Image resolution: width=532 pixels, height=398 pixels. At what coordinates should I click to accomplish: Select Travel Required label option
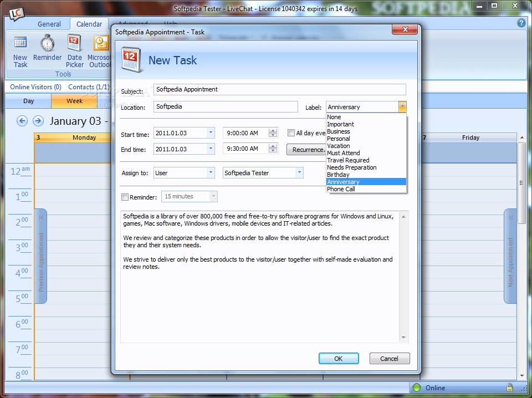pyautogui.click(x=366, y=160)
